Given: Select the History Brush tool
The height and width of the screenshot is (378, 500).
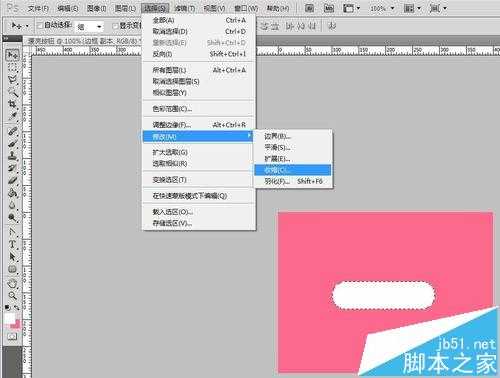Looking at the screenshot, I should (x=12, y=168).
